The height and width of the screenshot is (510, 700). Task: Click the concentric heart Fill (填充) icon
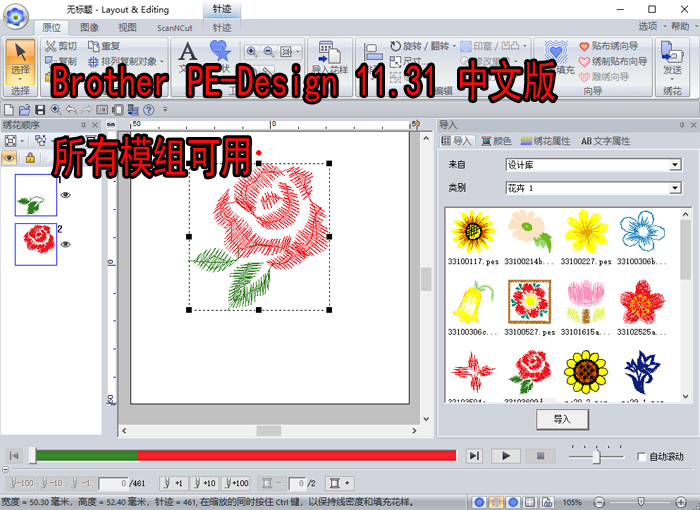555,52
